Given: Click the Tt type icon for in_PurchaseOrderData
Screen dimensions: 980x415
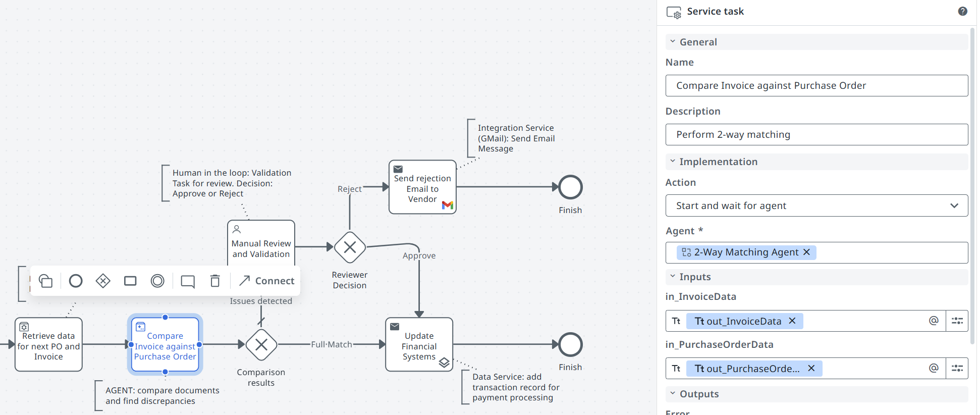Looking at the screenshot, I should (676, 369).
